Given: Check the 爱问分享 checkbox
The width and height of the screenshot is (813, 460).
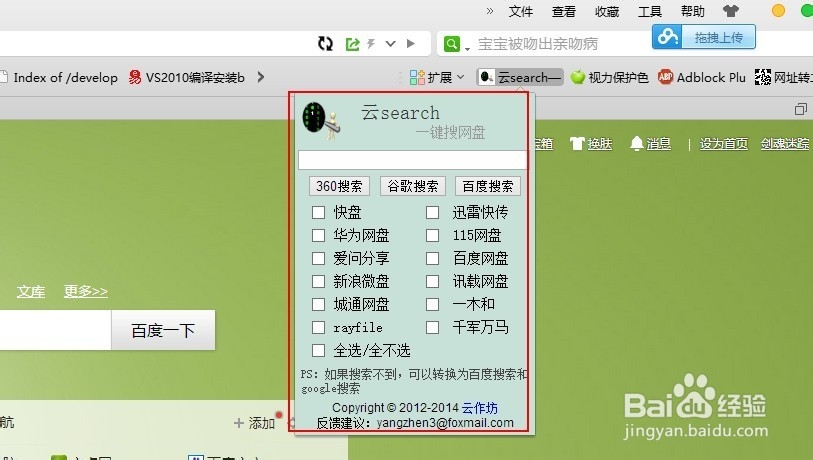Looking at the screenshot, I should (x=318, y=258).
